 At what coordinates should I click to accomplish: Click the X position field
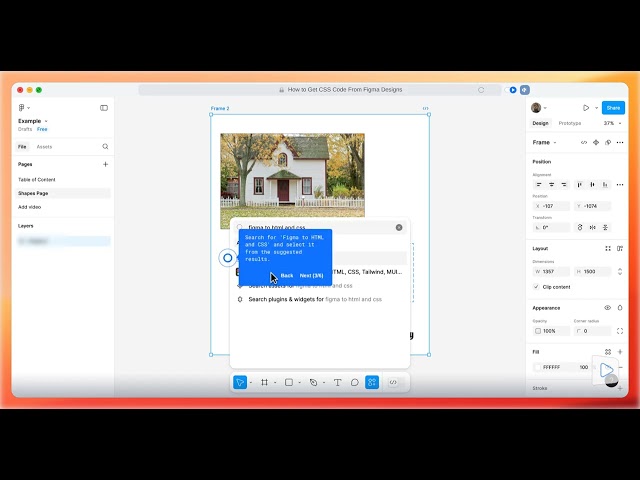[551, 206]
